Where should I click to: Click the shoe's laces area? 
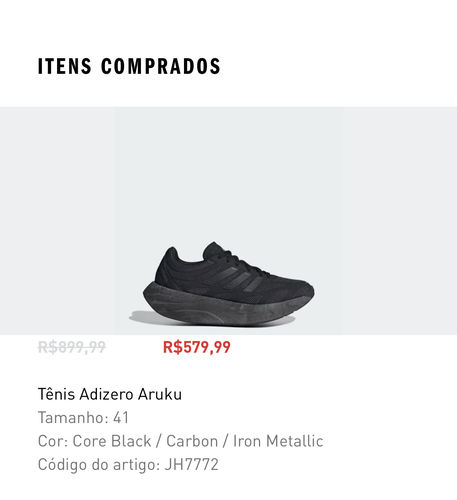click(x=240, y=260)
